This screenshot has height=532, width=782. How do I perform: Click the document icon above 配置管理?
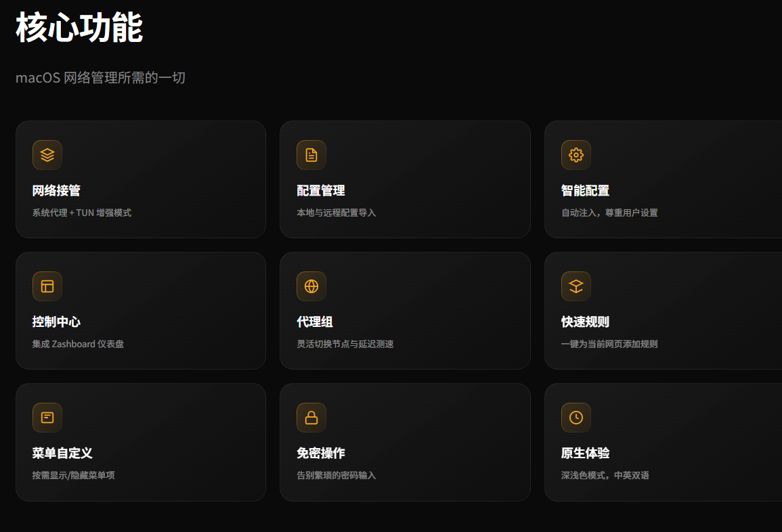[311, 155]
